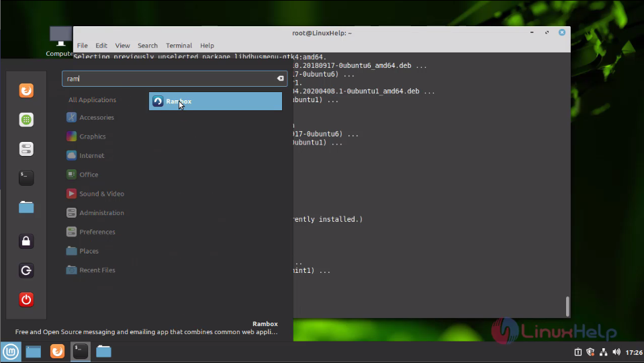Open System Settings toggle icon in sidebar
The width and height of the screenshot is (644, 363).
(x=26, y=149)
